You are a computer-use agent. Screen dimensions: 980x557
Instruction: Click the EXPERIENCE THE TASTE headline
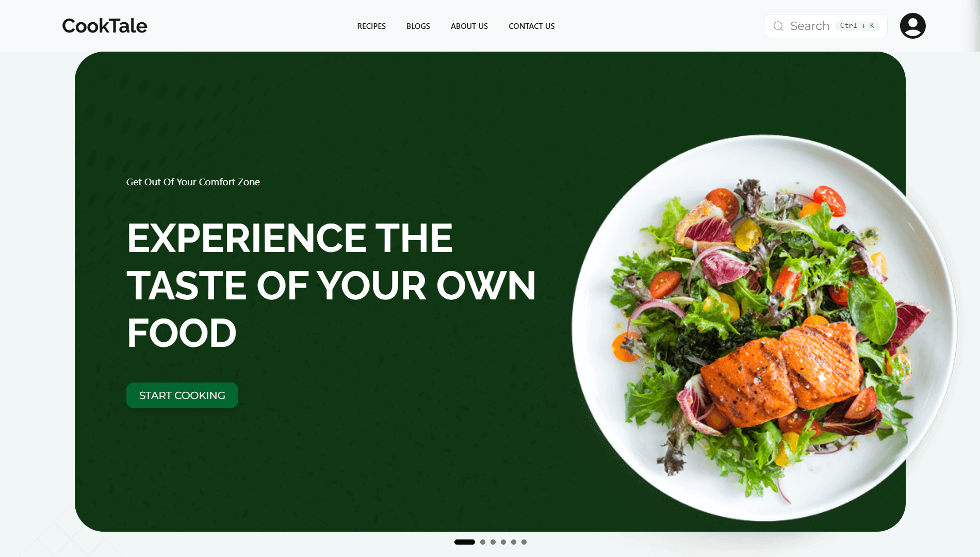point(331,285)
